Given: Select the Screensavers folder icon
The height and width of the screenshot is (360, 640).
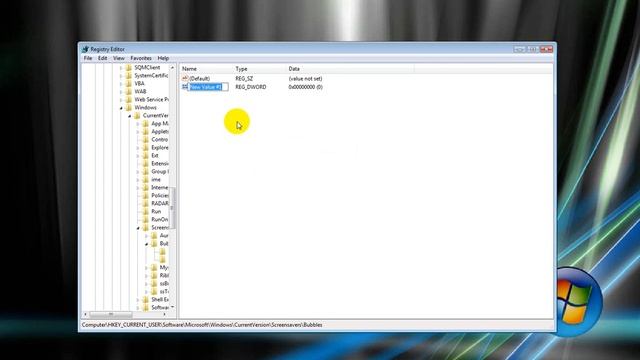Looking at the screenshot, I should pyautogui.click(x=146, y=227).
